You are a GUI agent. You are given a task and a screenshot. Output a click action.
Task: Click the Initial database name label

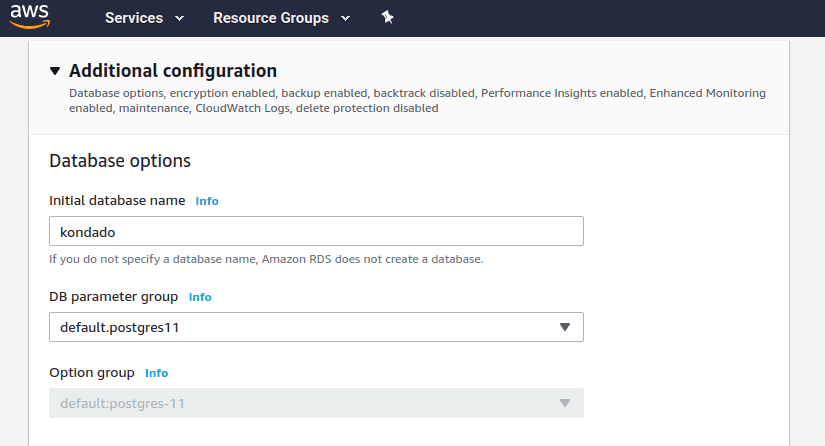[x=117, y=200]
